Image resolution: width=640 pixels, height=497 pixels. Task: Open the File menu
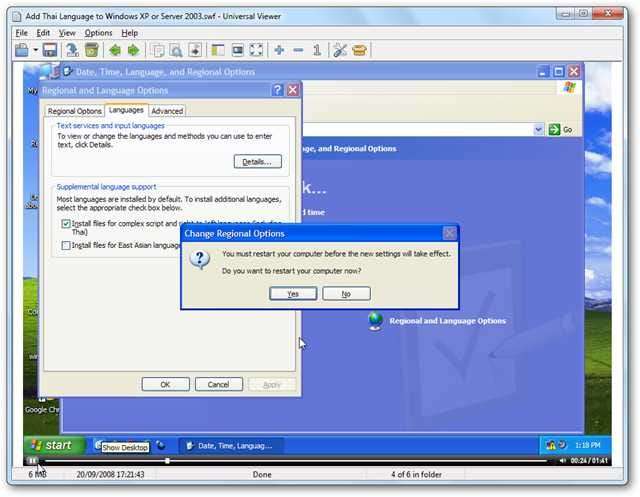22,33
